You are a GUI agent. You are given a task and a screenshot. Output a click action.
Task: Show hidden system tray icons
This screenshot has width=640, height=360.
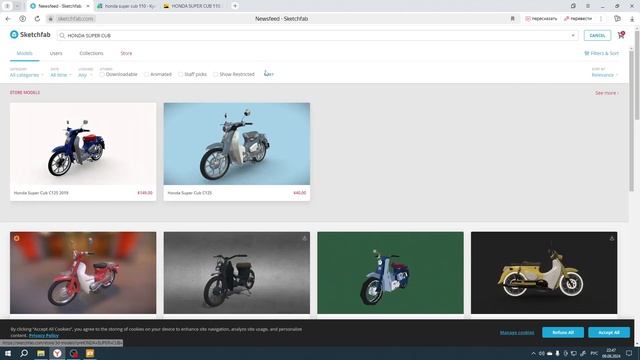pos(533,353)
